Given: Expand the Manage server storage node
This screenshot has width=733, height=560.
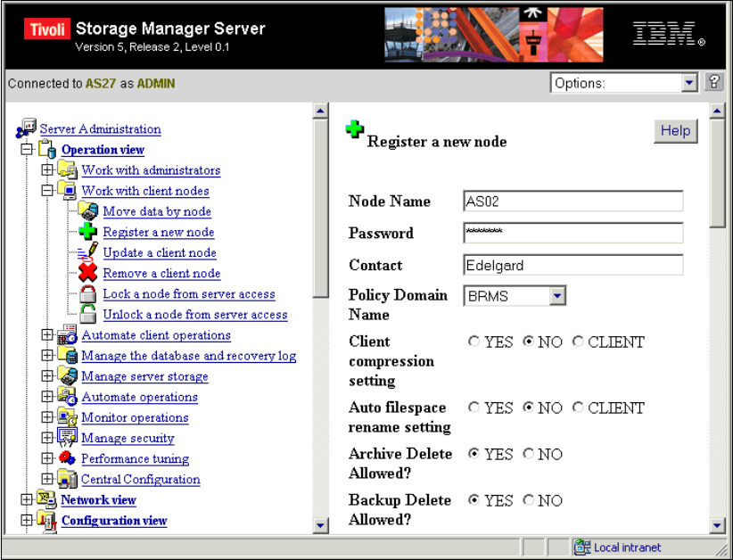Looking at the screenshot, I should 46,375.
